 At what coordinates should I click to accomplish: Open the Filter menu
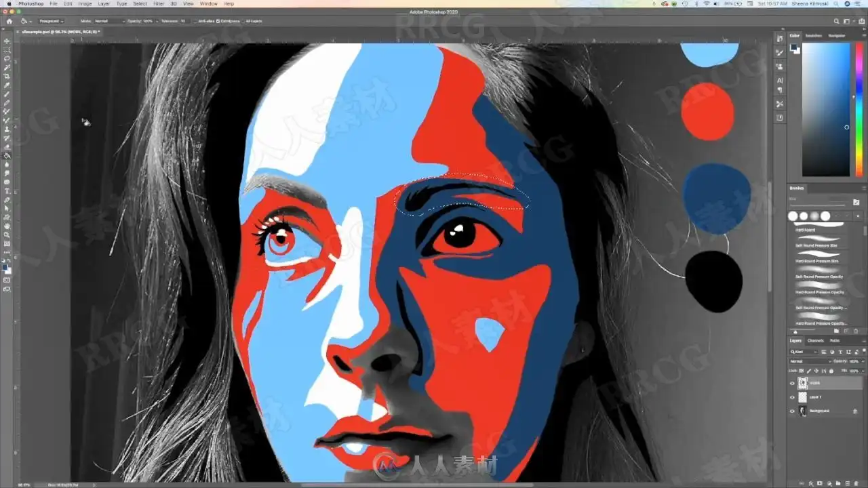click(x=159, y=3)
